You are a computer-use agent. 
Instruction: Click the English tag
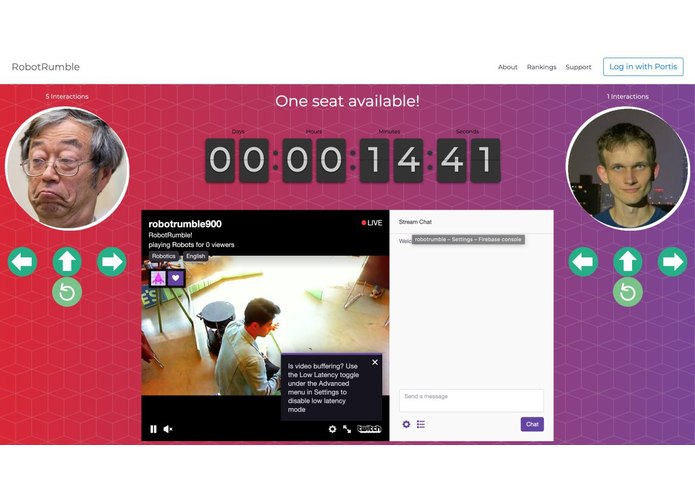(195, 256)
